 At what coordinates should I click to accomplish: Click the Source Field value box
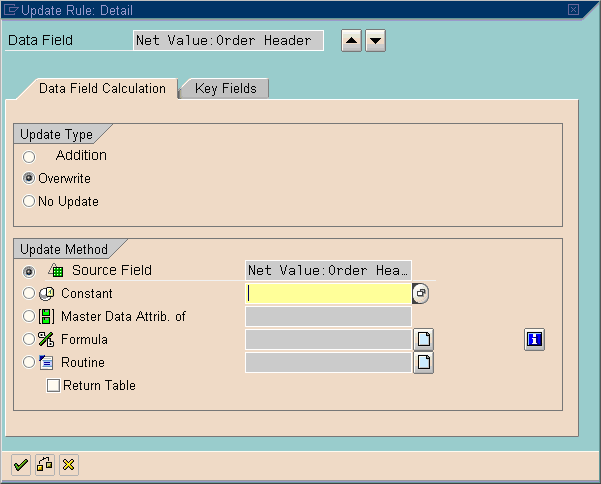(328, 271)
